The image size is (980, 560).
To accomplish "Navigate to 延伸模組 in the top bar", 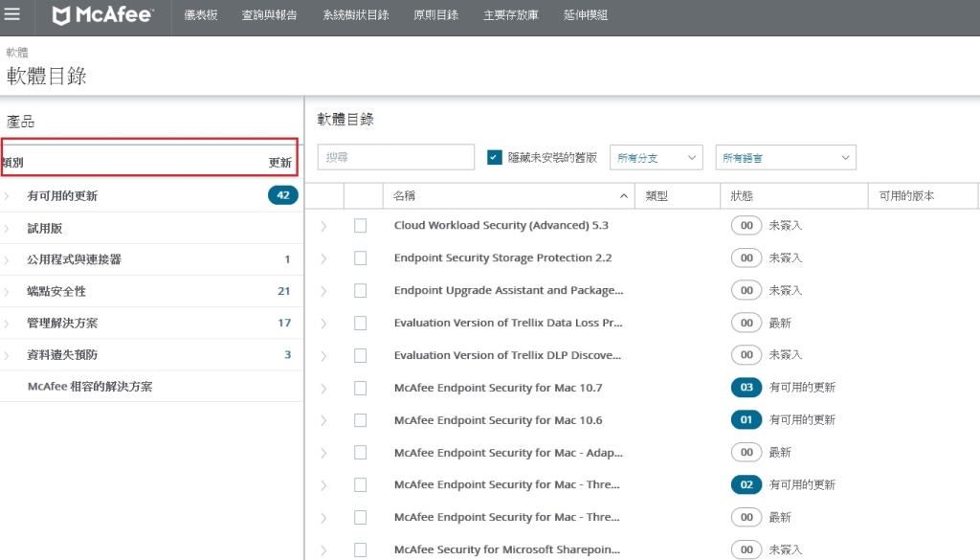I will 585,15.
